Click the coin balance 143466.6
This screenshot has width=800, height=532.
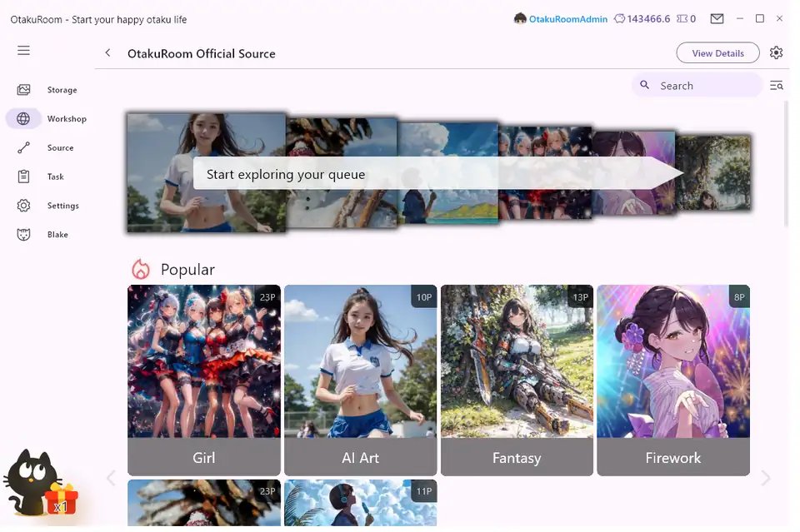click(x=647, y=18)
